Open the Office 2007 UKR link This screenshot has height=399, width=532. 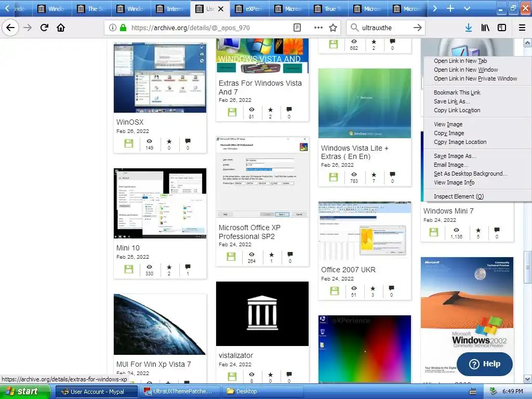348,270
